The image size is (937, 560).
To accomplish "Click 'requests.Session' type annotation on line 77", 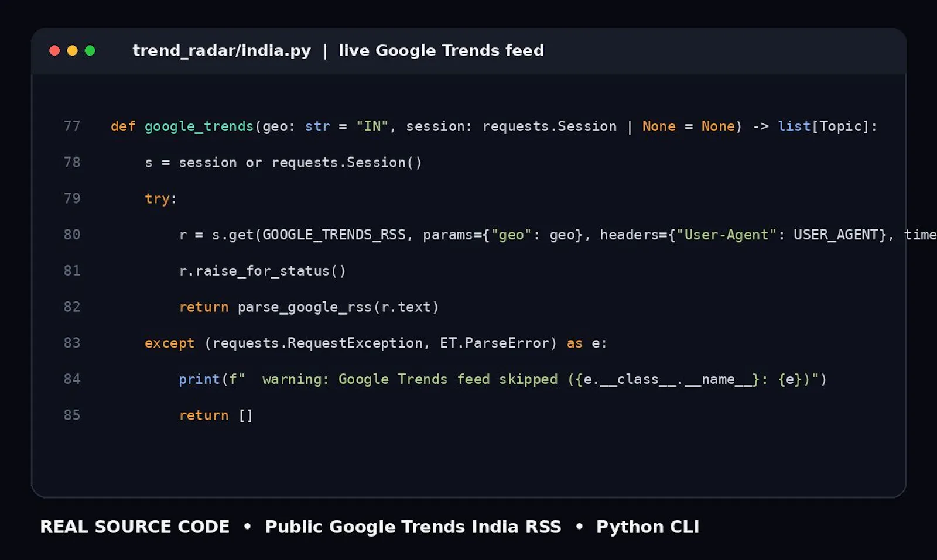I will (549, 127).
